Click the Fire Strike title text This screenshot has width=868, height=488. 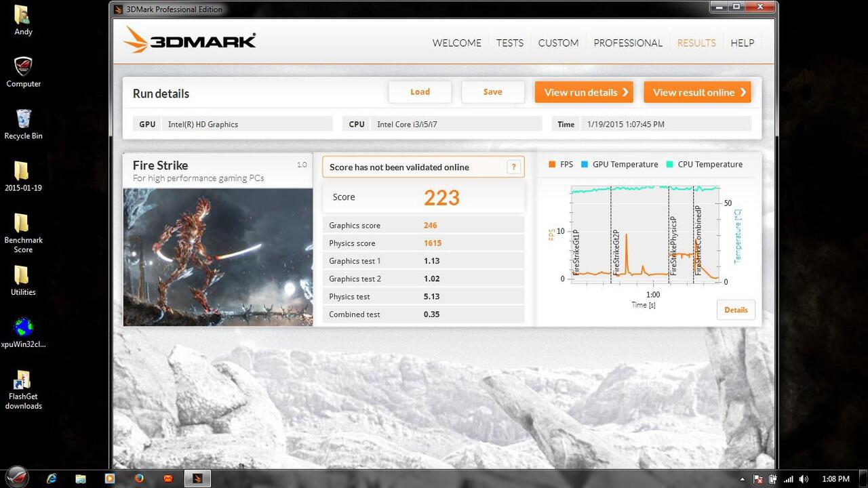click(x=160, y=165)
